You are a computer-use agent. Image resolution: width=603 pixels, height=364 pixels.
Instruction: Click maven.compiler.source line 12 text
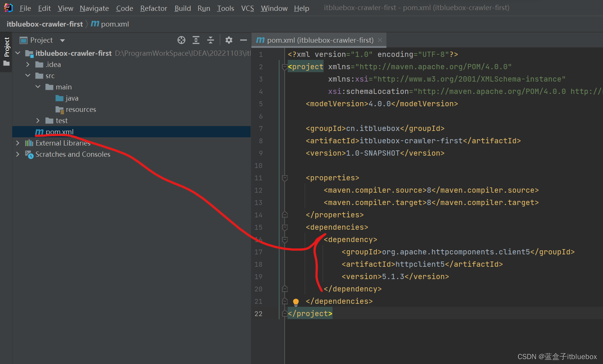tap(431, 190)
